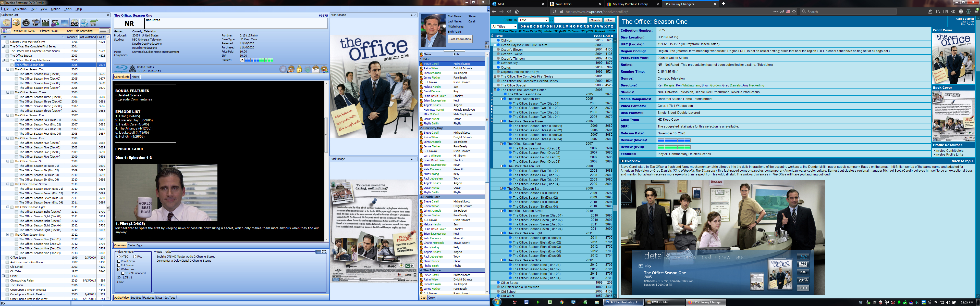Switch to the Subtitles tab
Image resolution: width=980 pixels, height=306 pixels.
pyautogui.click(x=136, y=298)
